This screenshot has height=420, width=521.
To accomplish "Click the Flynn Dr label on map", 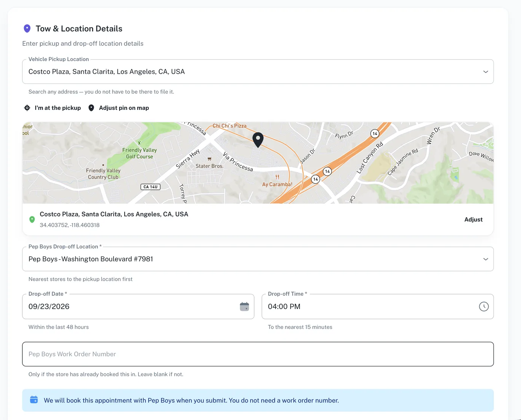I will point(344,135).
